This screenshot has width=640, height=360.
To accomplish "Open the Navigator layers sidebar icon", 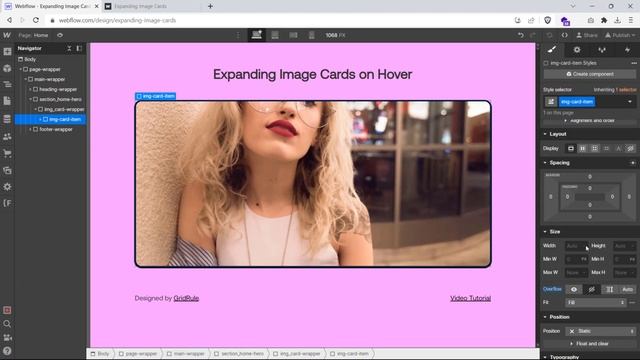I will (x=7, y=84).
